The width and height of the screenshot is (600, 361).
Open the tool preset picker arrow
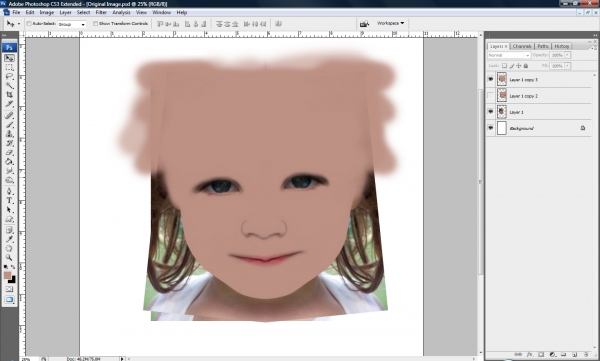pos(19,24)
